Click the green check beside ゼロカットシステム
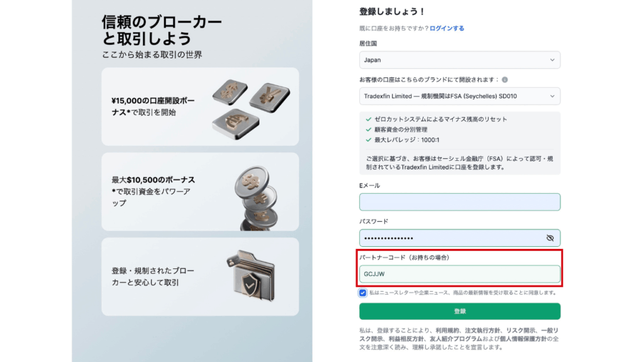Screen dimensions: 644x362 pyautogui.click(x=369, y=119)
